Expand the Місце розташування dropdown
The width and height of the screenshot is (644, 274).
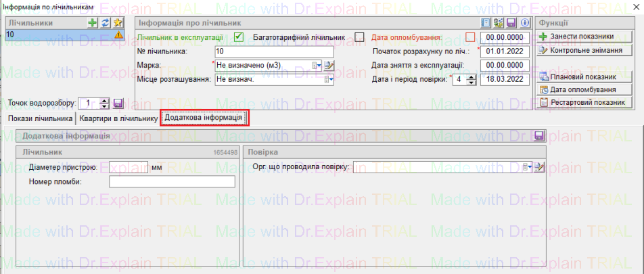tap(329, 80)
